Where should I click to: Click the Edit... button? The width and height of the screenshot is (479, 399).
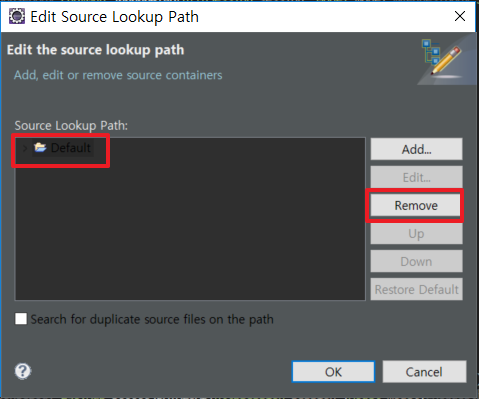(x=416, y=177)
